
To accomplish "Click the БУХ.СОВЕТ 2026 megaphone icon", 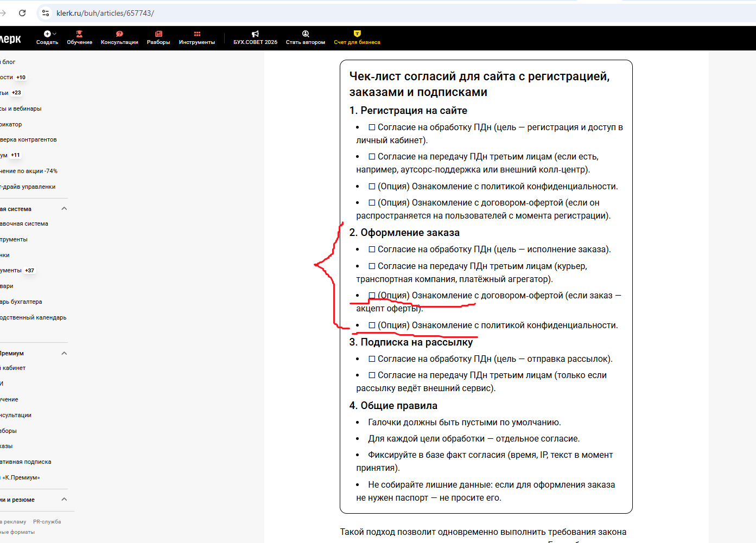I will (x=255, y=34).
